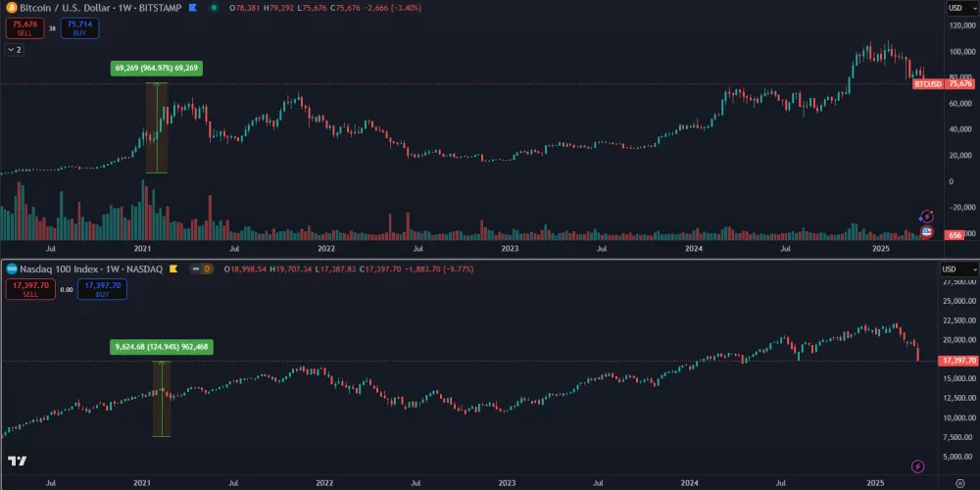This screenshot has height=490, width=980.
Task: Open the USD currency dropdown on Bitcoin chart
Action: (960, 8)
